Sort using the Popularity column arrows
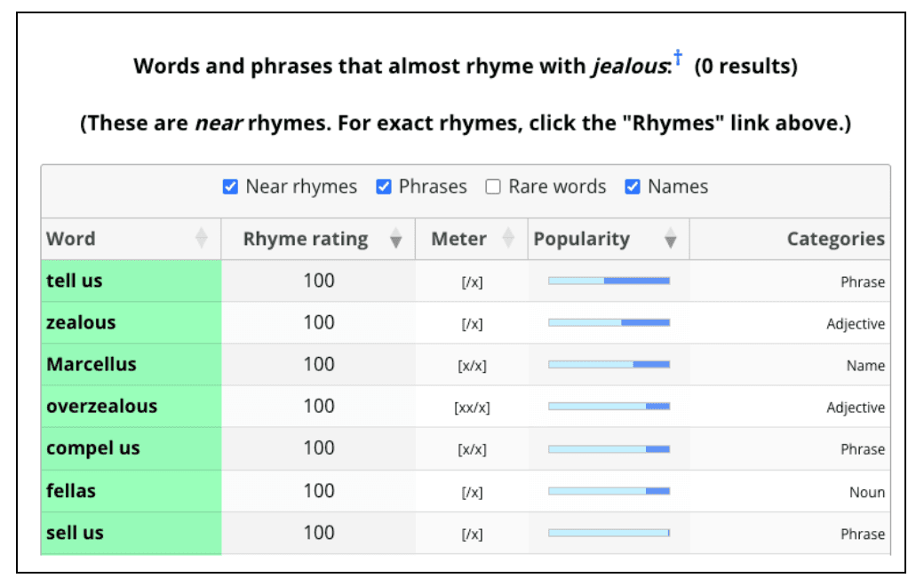 coord(671,239)
